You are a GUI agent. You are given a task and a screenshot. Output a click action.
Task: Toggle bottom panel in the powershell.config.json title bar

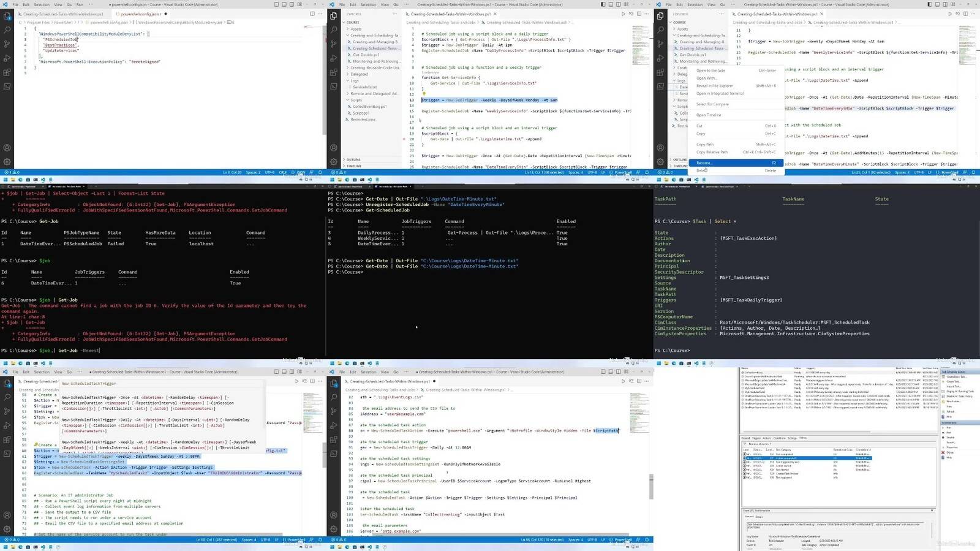pos(284,4)
